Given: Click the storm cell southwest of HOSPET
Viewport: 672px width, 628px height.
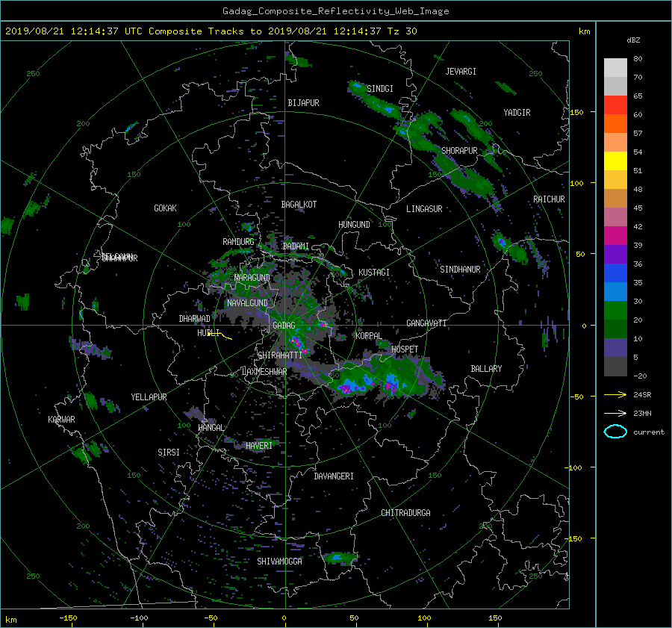Looking at the screenshot, I should 391,385.
